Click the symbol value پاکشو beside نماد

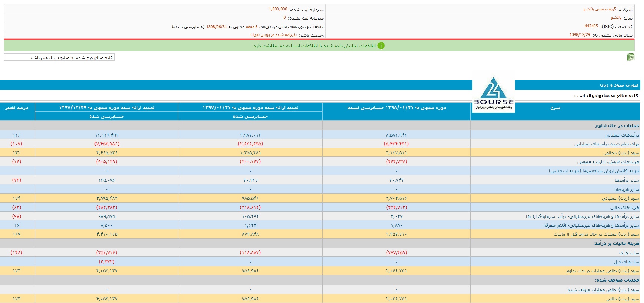pyautogui.click(x=616, y=18)
